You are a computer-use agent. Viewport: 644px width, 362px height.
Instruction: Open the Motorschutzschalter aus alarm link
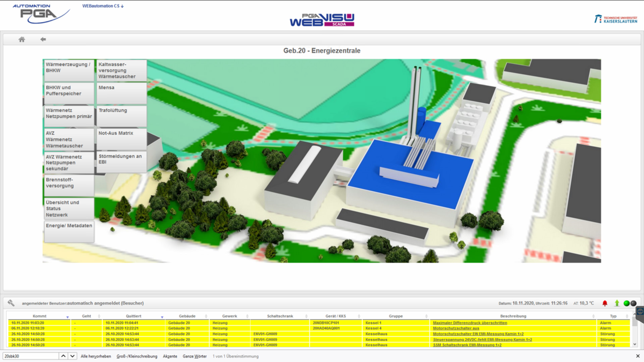pyautogui.click(x=456, y=328)
